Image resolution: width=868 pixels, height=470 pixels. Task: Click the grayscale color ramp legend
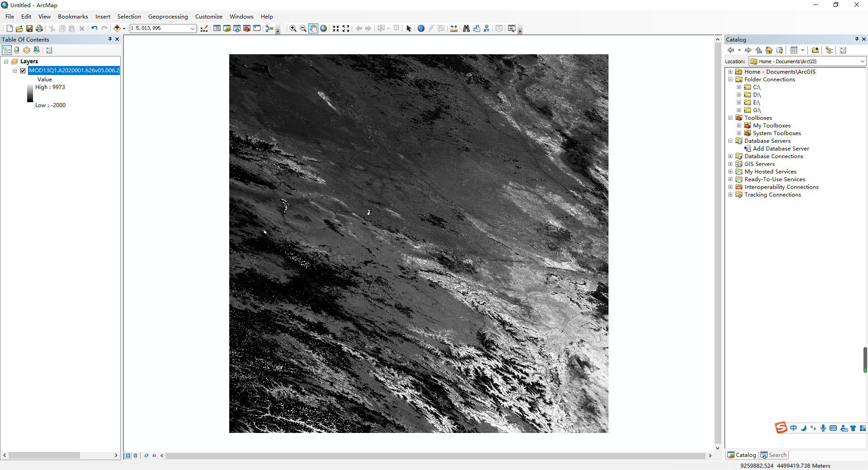tap(30, 94)
